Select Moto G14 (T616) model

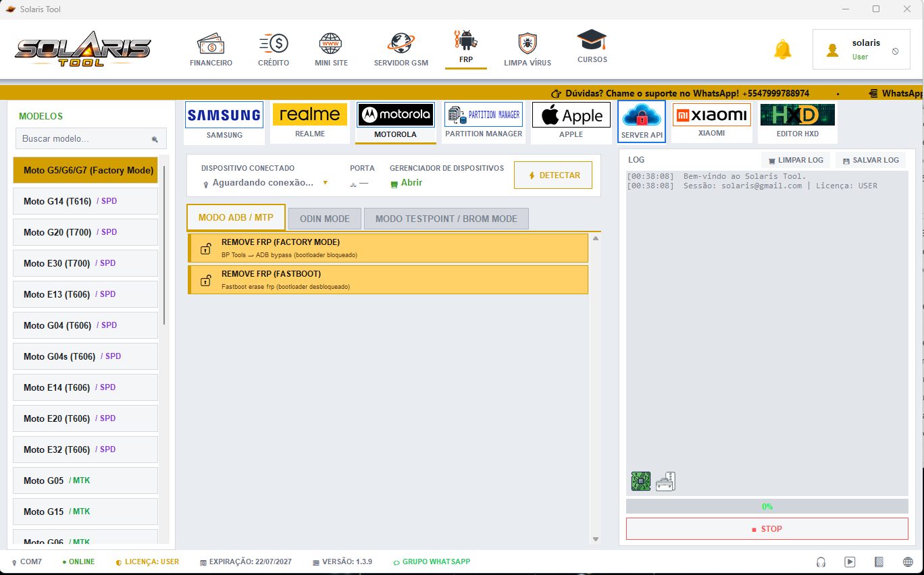85,201
